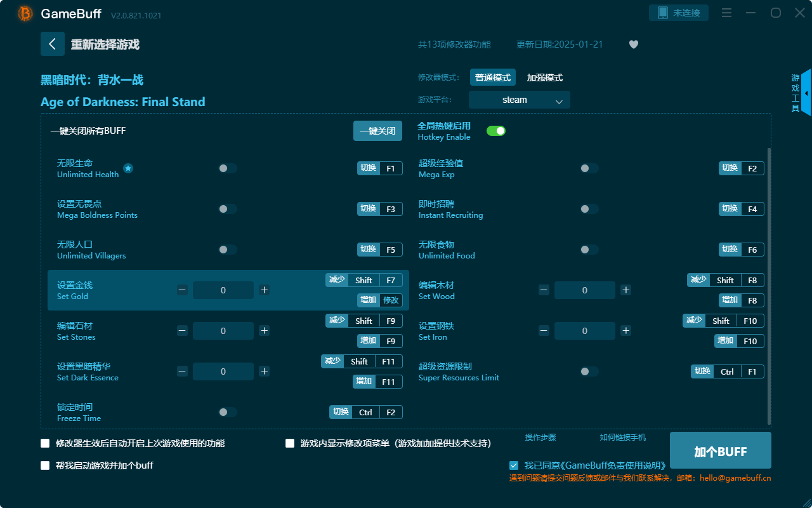This screenshot has height=508, width=812.
Task: Activate the Freeze Time toggle
Action: (227, 412)
